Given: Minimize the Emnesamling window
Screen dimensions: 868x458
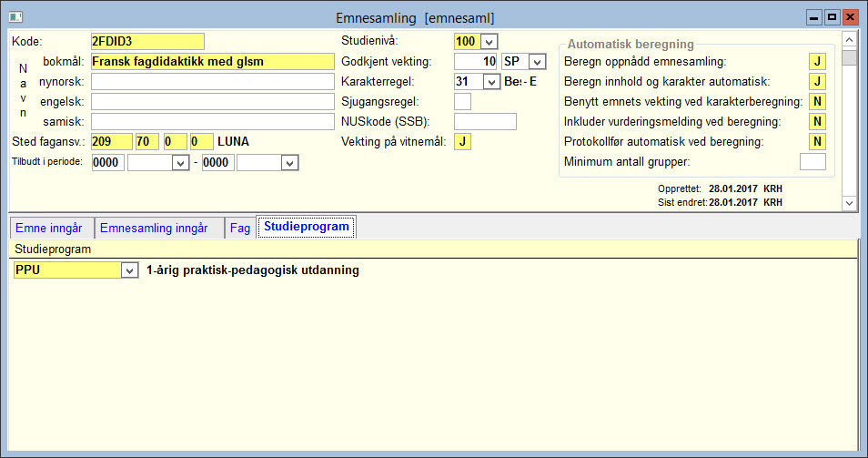Looking at the screenshot, I should pyautogui.click(x=813, y=17).
